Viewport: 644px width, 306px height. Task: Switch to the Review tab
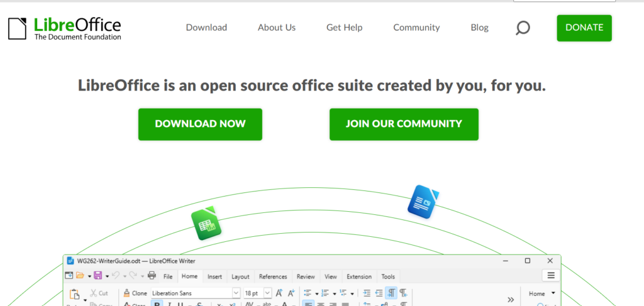pos(306,276)
